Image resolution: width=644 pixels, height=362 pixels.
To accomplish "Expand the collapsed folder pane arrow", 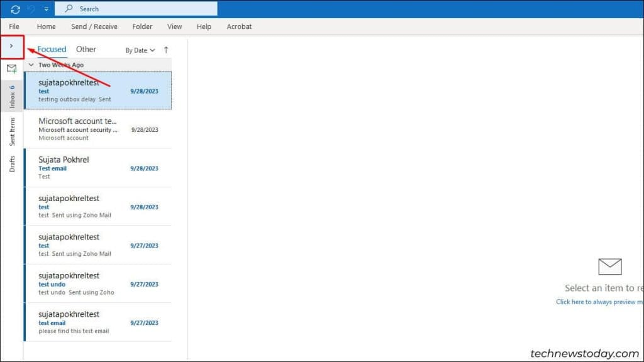I will (11, 47).
